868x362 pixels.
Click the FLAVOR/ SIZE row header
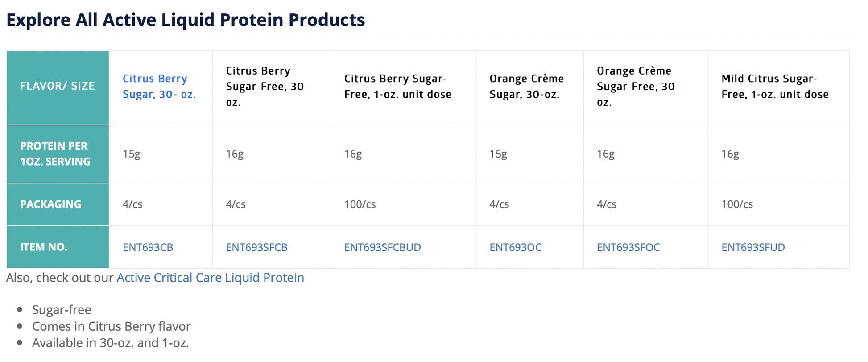(58, 86)
